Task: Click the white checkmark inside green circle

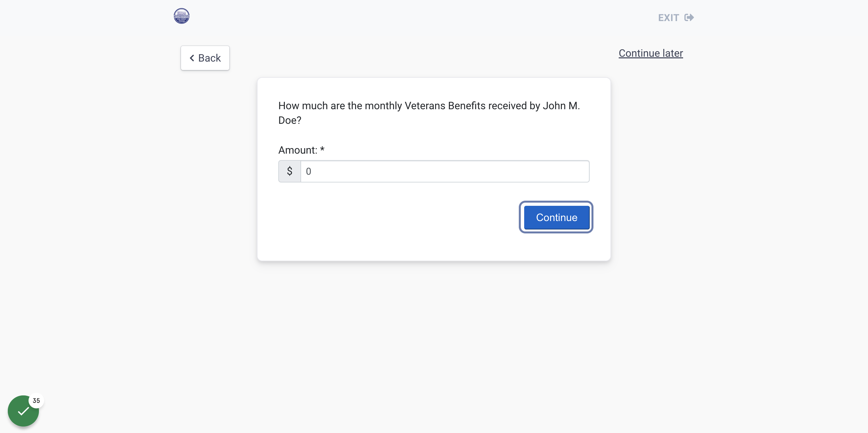Action: [x=23, y=411]
